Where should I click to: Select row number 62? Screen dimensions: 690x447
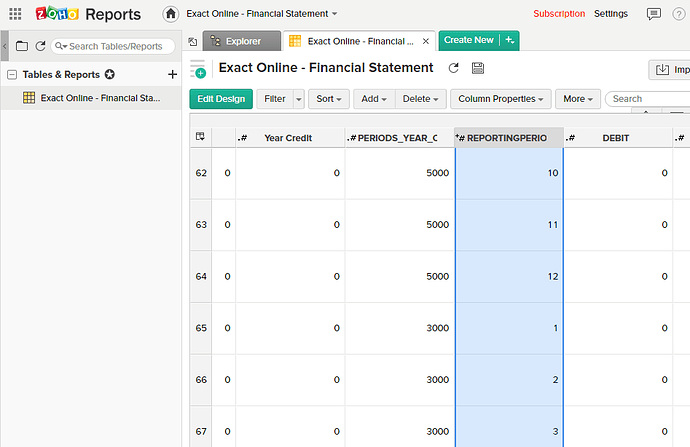click(201, 173)
